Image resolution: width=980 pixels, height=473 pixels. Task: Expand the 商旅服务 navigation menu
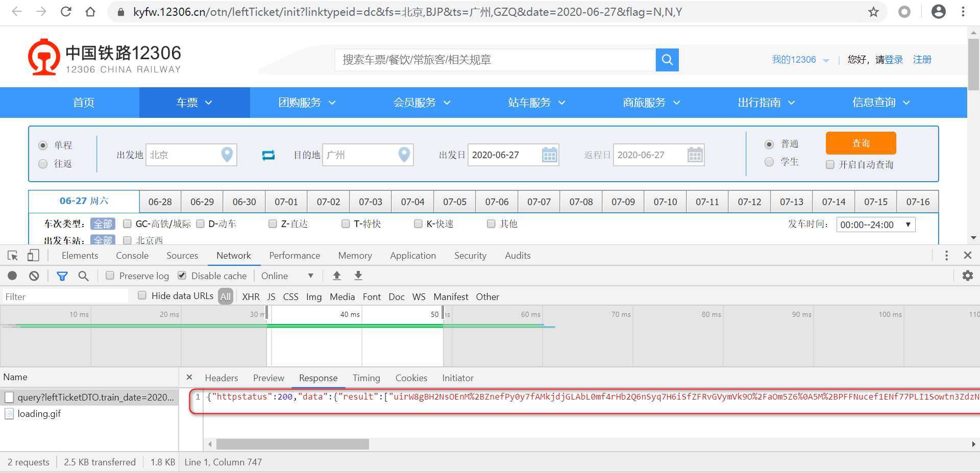click(x=651, y=103)
